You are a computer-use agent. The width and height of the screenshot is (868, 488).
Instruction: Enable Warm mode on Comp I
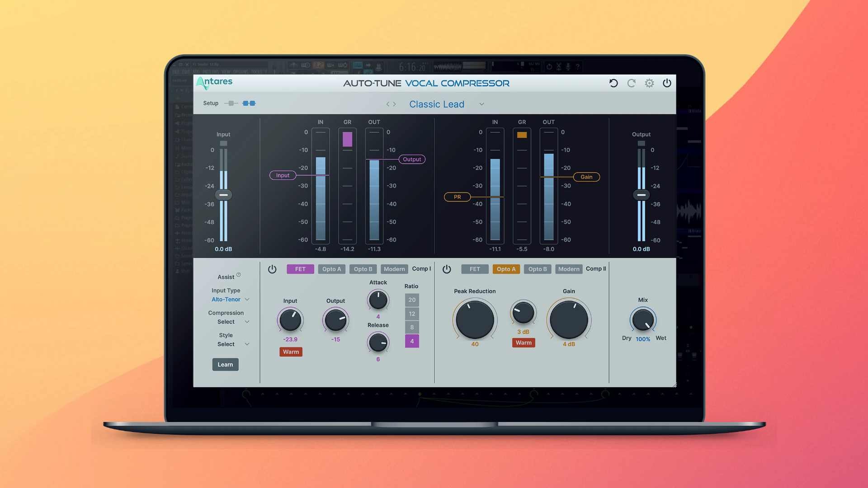click(291, 352)
